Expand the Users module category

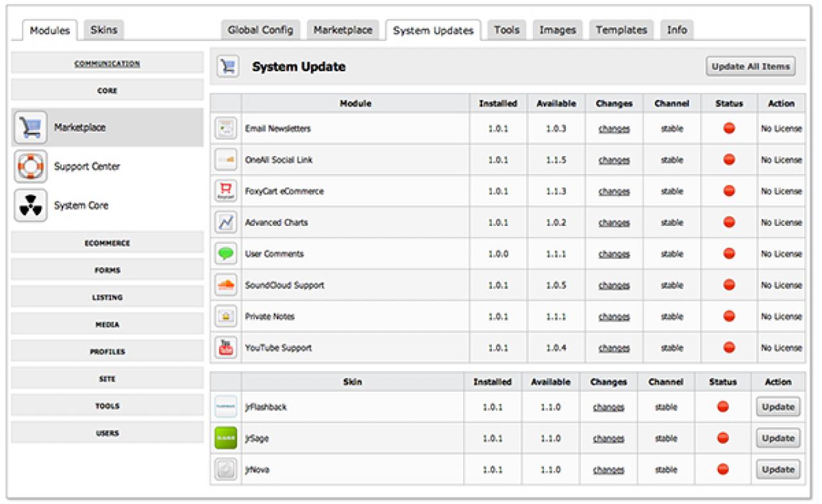pyautogui.click(x=107, y=433)
